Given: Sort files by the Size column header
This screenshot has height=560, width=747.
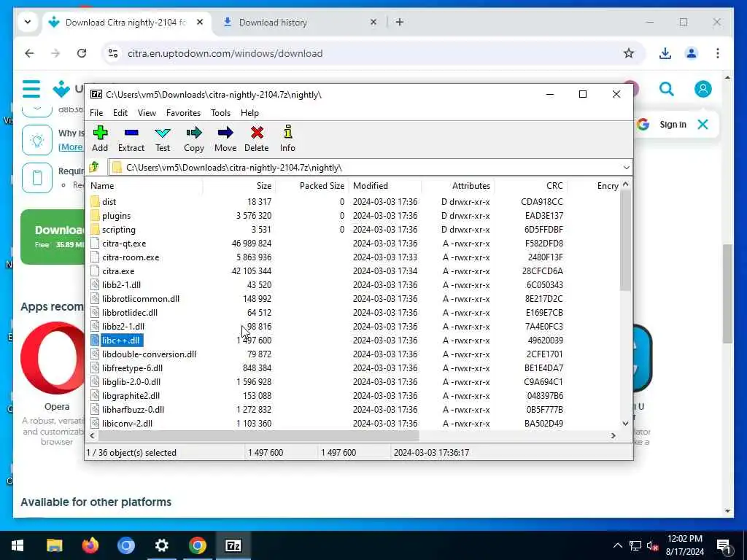Looking at the screenshot, I should tap(239, 186).
